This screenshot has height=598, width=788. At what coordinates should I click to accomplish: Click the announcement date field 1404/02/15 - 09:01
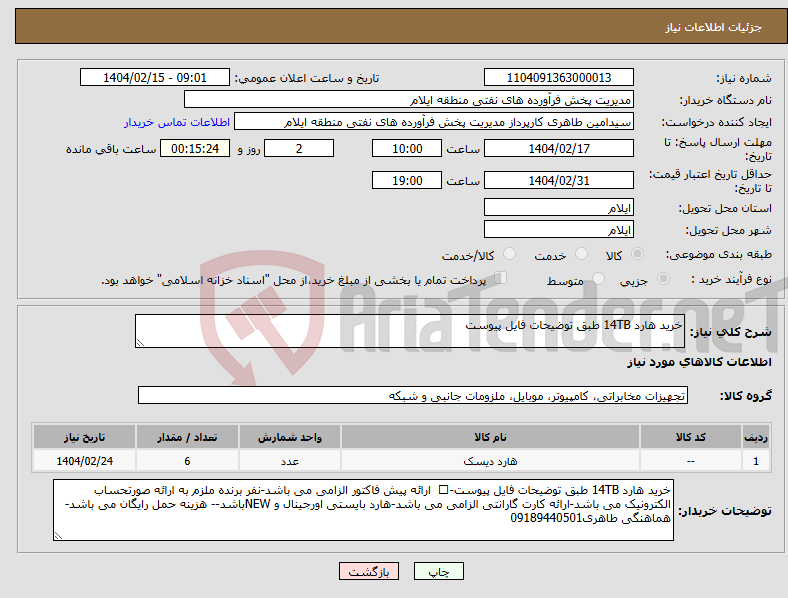click(x=155, y=77)
